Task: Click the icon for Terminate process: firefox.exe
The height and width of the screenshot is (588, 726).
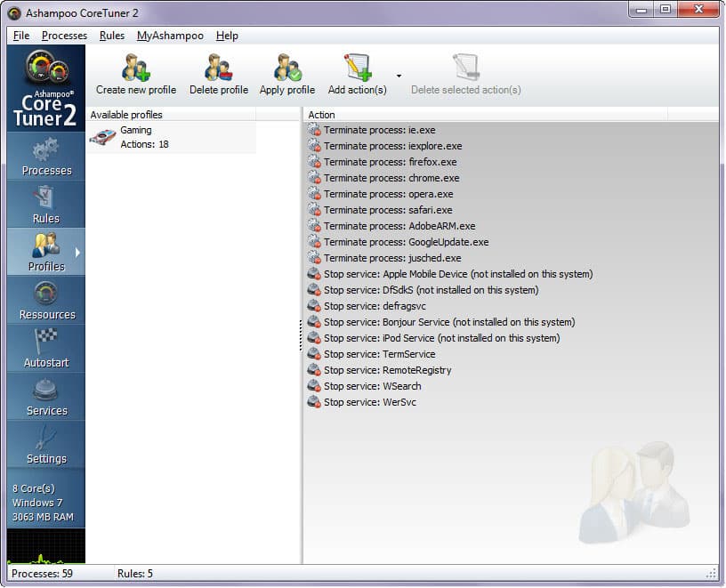Action: (x=314, y=162)
